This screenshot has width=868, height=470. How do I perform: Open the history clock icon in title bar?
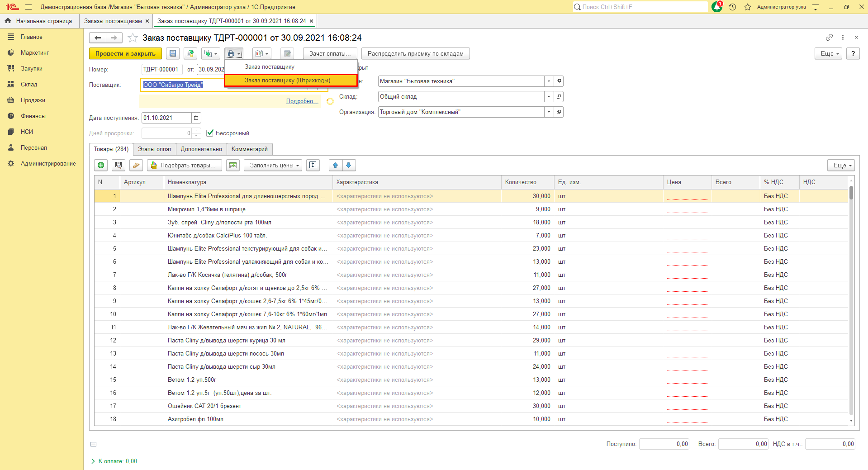click(733, 7)
